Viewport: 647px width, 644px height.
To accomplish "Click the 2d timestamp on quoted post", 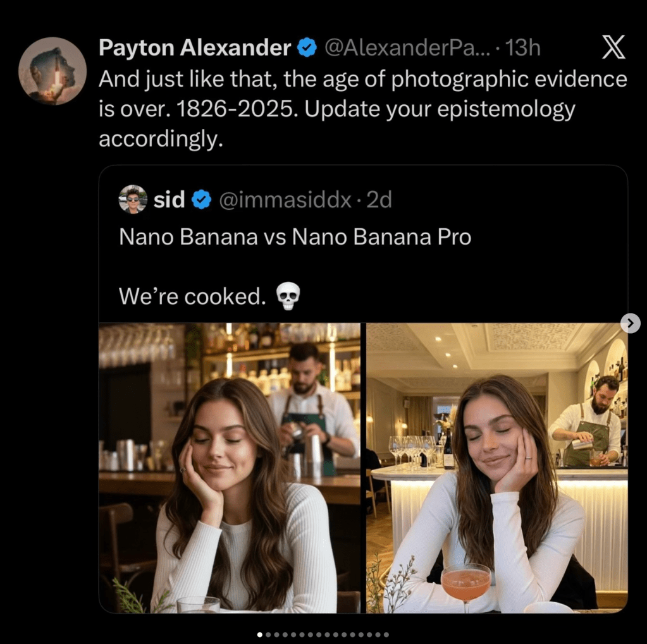I will (379, 200).
